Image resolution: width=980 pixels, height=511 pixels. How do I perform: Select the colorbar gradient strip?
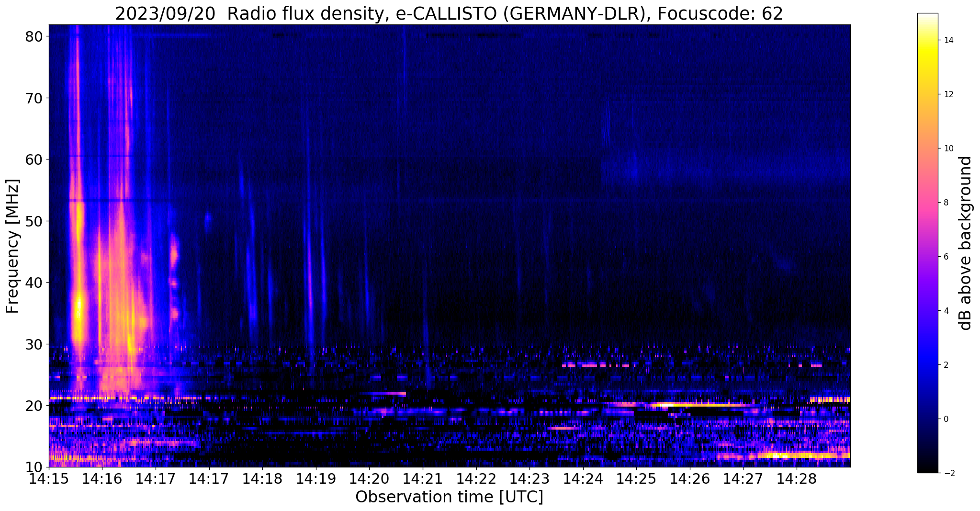[927, 243]
